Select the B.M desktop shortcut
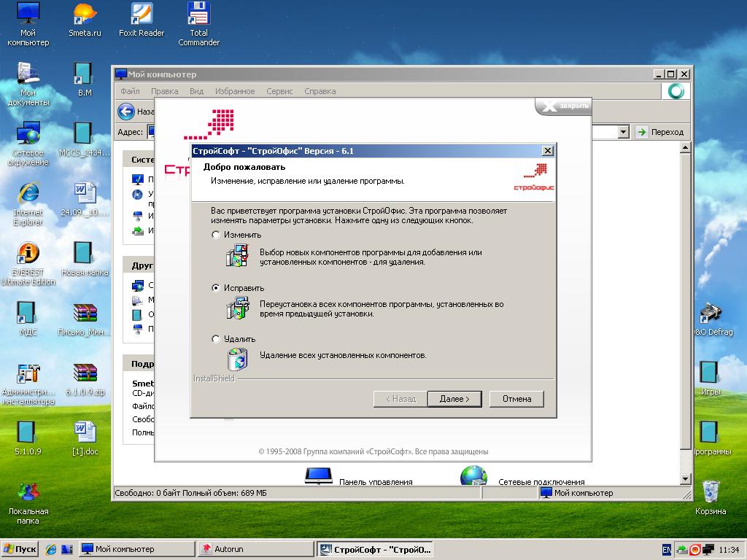747x560 pixels. coord(85,79)
